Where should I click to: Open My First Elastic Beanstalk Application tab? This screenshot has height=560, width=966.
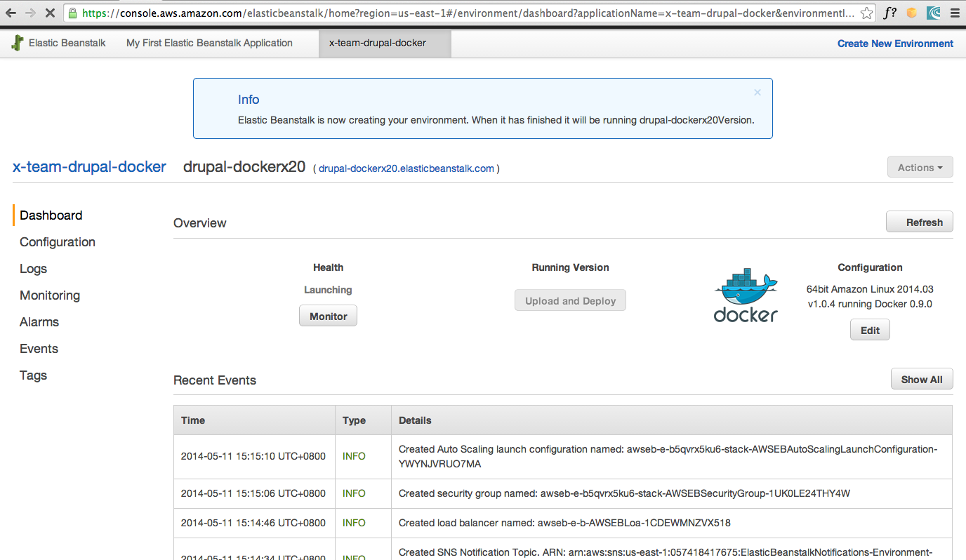[209, 43]
